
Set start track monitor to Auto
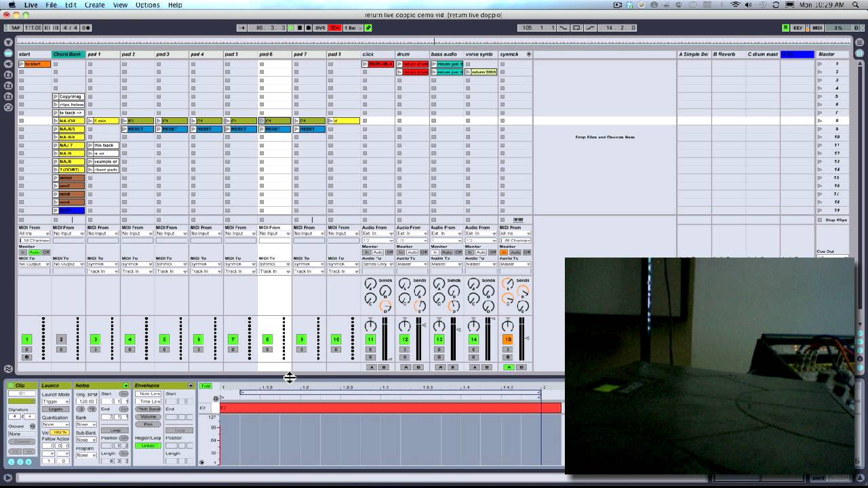35,252
